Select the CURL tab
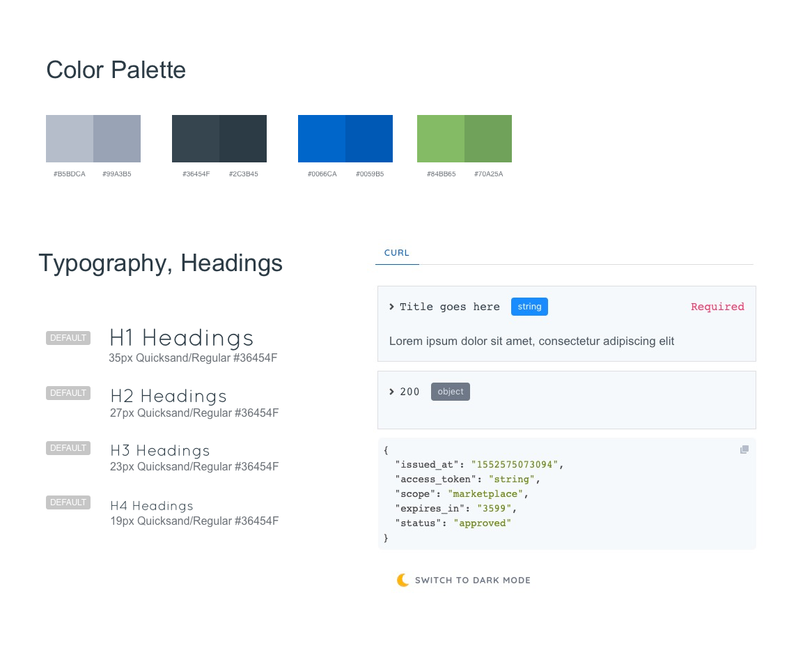The height and width of the screenshot is (653, 812). click(397, 253)
